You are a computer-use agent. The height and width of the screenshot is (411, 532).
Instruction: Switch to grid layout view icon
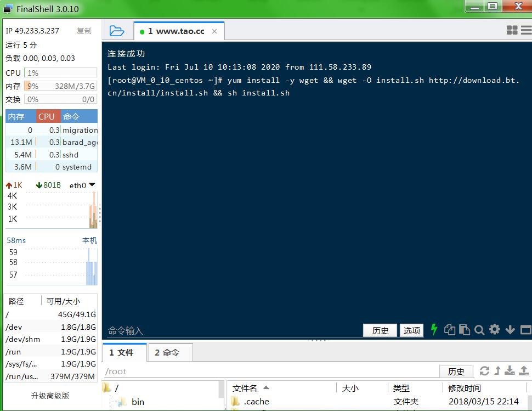(512, 31)
